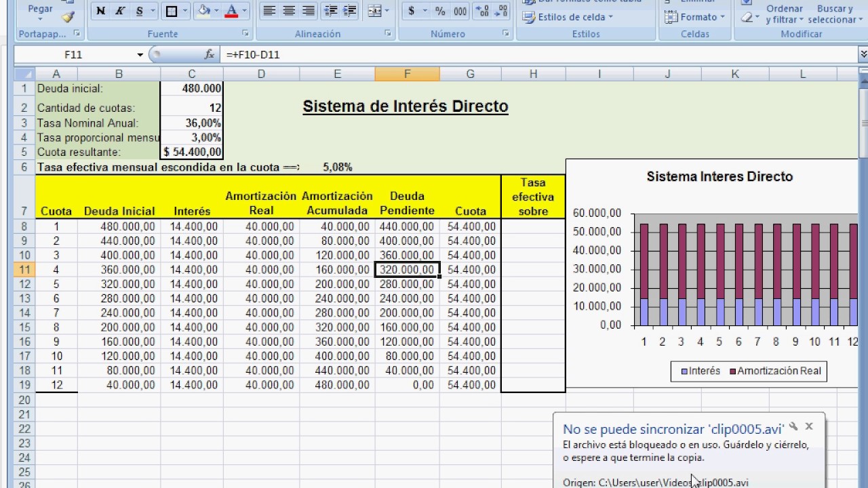Open Ordenar y filtrar menu

785,14
